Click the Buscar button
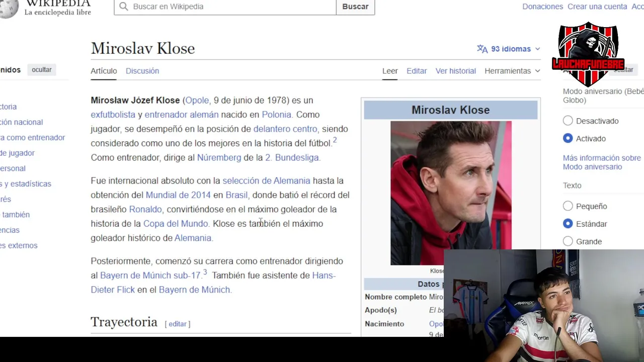 355,7
